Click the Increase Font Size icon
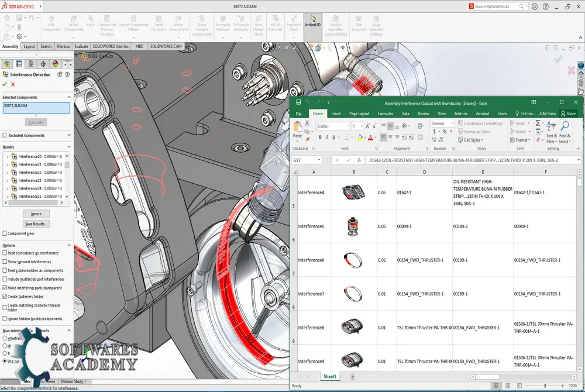 coord(367,126)
